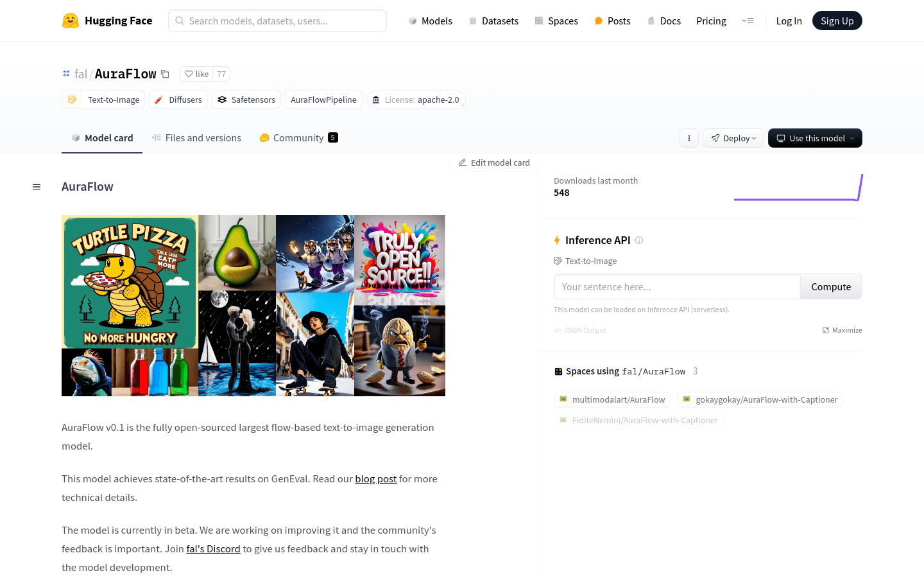Open Posts in navbar
The image size is (924, 578).
(612, 21)
